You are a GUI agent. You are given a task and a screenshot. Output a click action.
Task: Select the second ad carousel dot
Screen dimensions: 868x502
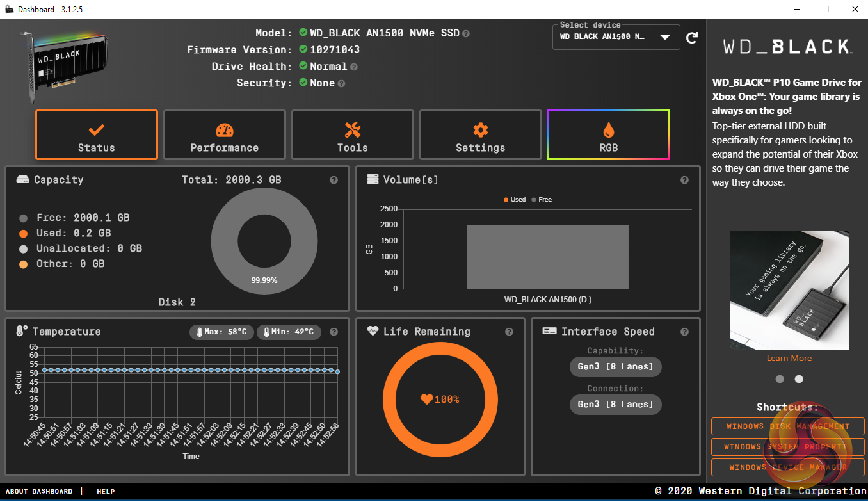click(x=799, y=378)
